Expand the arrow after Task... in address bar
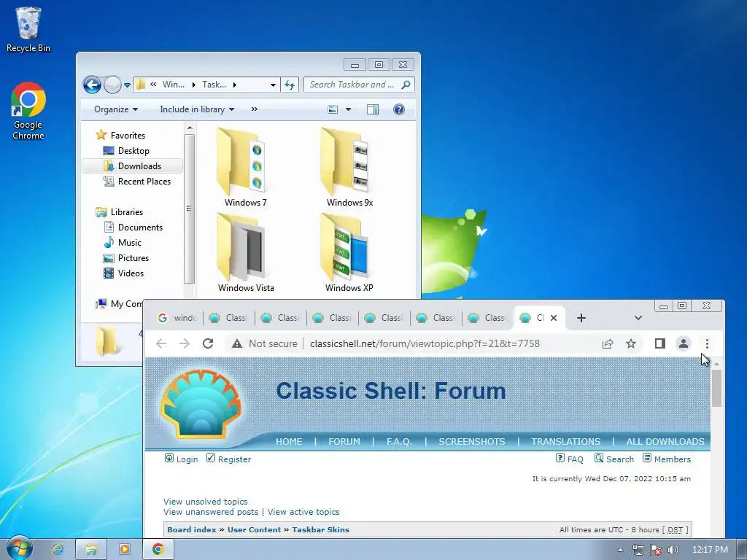This screenshot has width=747, height=560. click(x=235, y=85)
